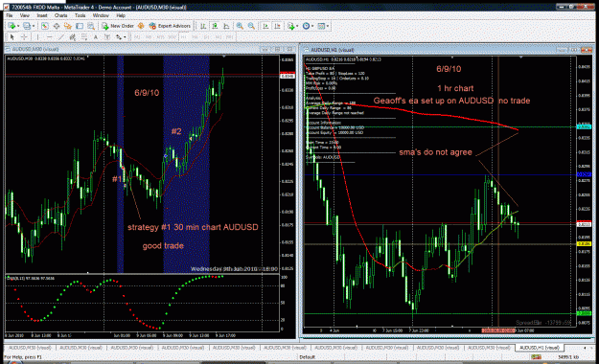Switch chart to Candlesticks icon

pos(215,26)
